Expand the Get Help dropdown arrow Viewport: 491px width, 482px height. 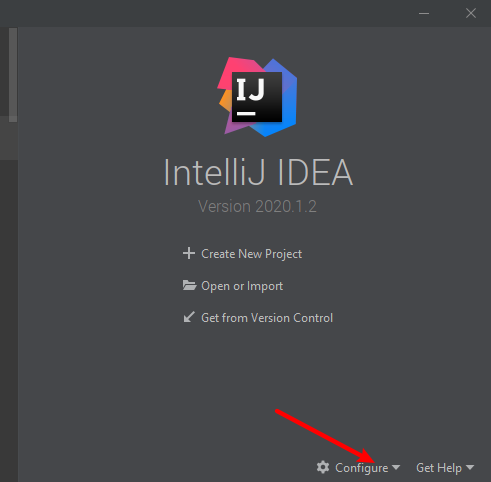(470, 467)
